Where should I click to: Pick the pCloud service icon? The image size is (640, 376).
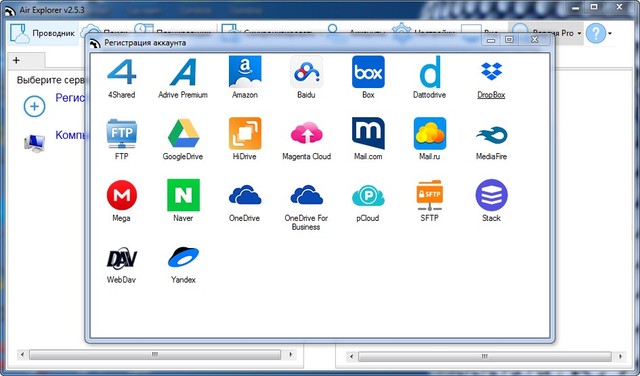coord(368,196)
